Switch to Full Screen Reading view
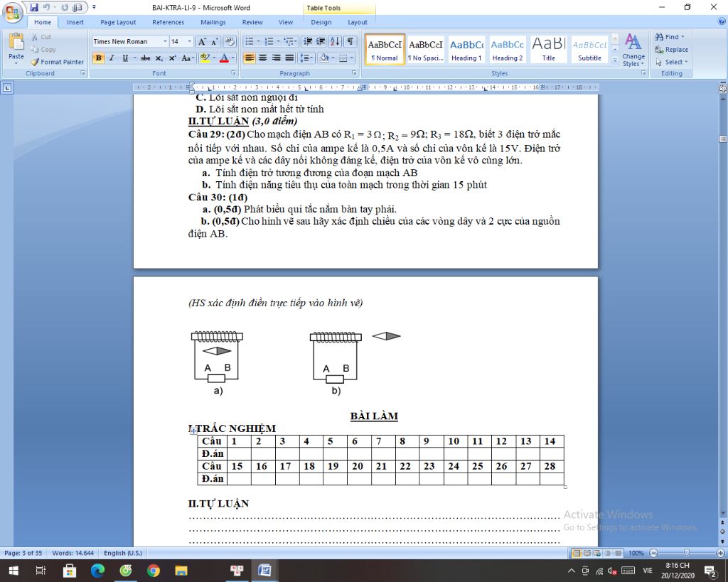 point(587,553)
